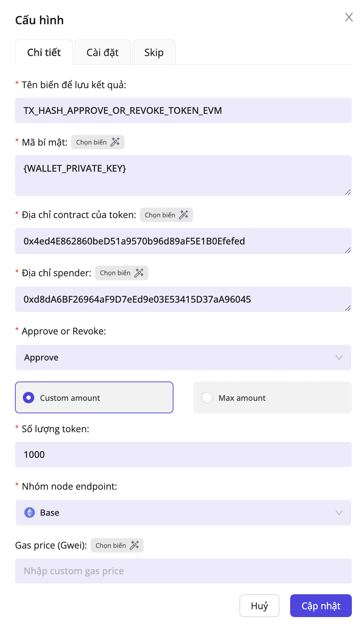Click magic wand icon for token contract address
The image size is (364, 626).
[x=183, y=215]
